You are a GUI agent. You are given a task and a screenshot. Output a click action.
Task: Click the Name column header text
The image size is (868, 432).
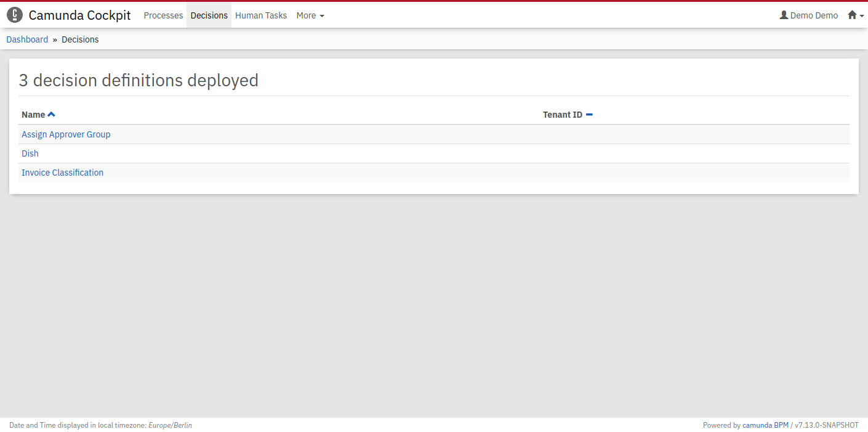(33, 115)
